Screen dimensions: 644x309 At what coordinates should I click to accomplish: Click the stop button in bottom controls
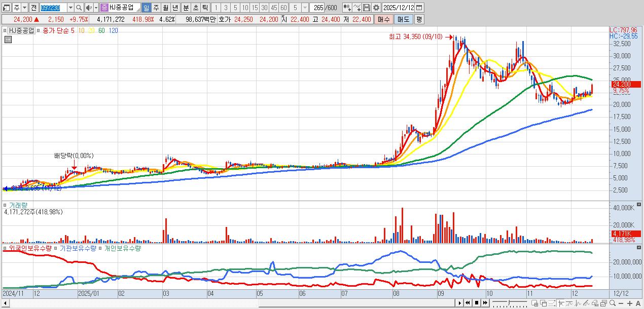pyautogui.click(x=477, y=303)
